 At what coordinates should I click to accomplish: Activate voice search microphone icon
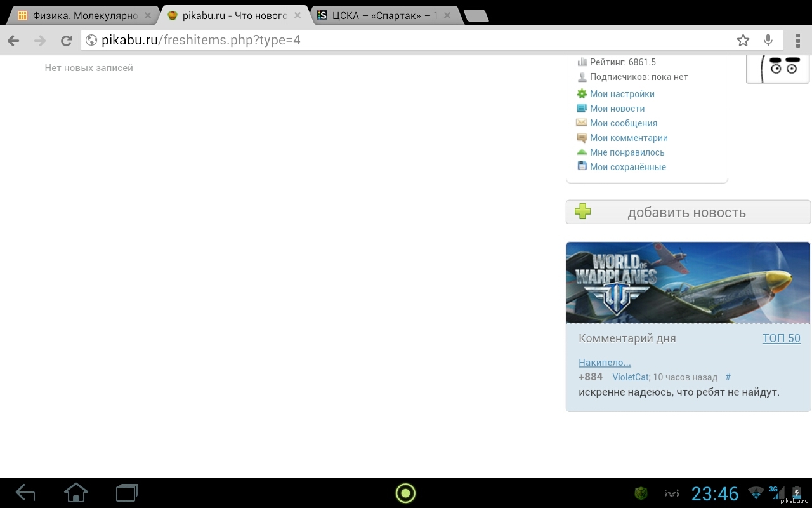click(x=768, y=41)
